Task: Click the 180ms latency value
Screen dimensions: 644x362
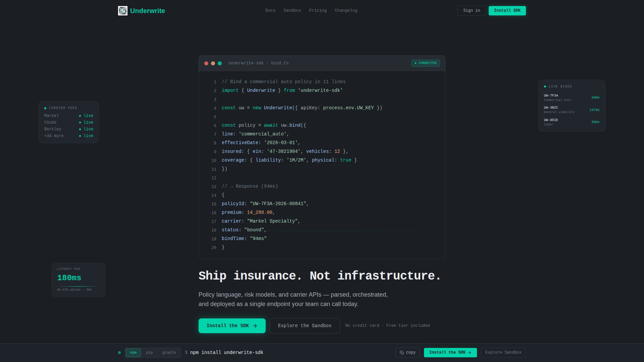Action: [x=69, y=278]
